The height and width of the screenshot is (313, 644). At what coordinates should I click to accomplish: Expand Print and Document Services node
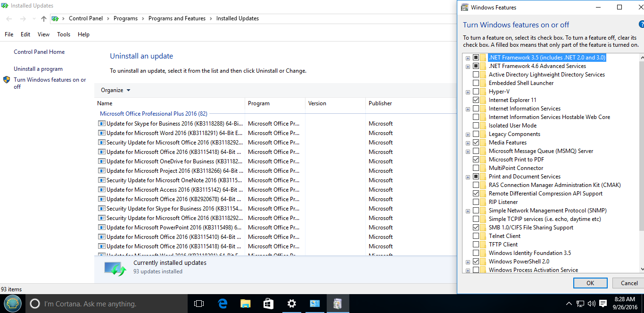tap(468, 177)
